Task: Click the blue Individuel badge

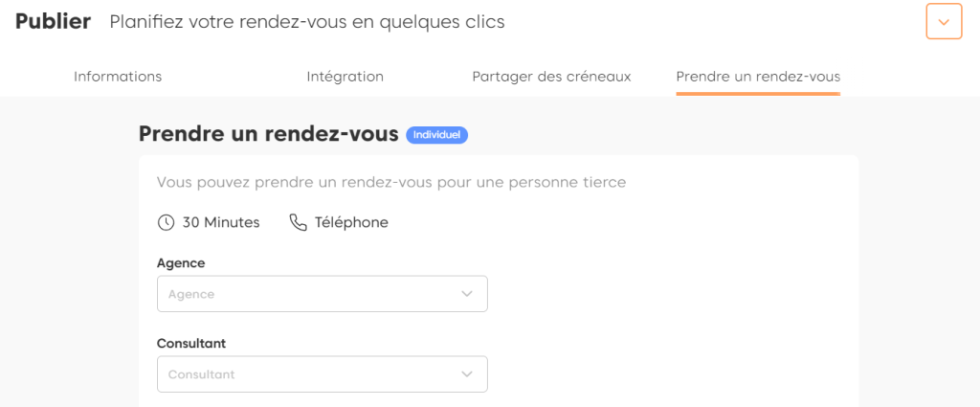Action: 437,135
